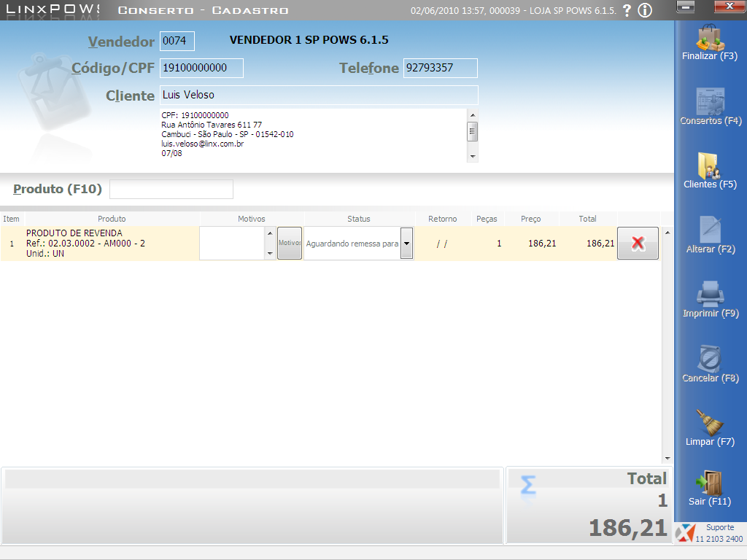Click Finalizar (F3) shopping bag icon
Viewport: 747px width, 560px height.
point(710,38)
